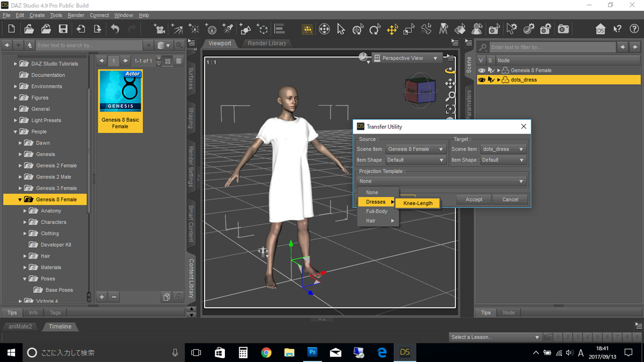The width and height of the screenshot is (644, 362).
Task: Click the Info tab under content library
Action: pos(33,313)
